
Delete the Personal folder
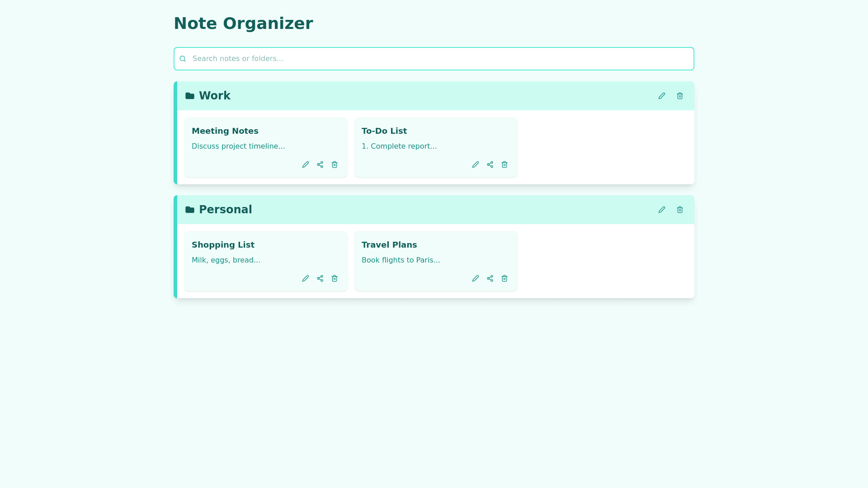click(680, 210)
